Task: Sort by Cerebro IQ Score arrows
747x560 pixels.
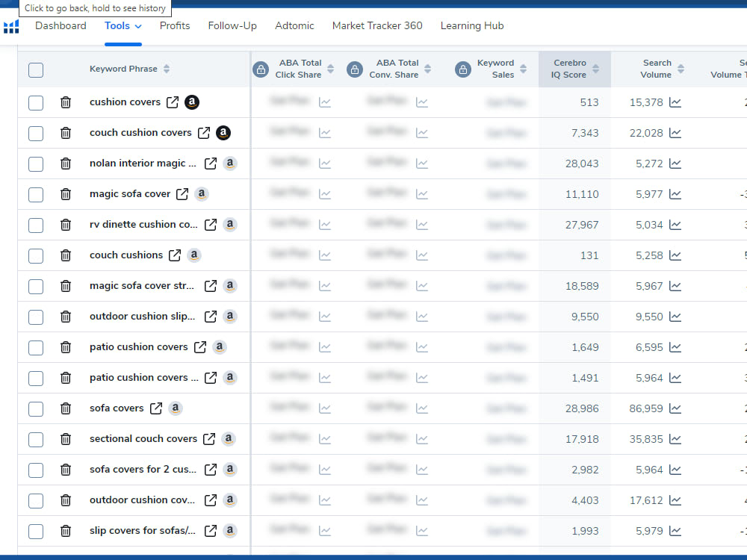Action: (595, 69)
